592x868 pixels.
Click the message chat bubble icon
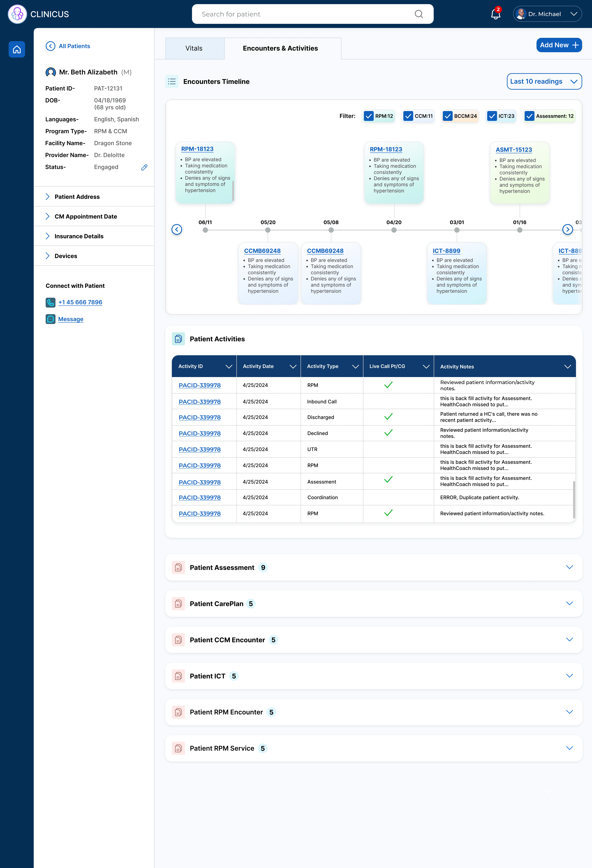(50, 319)
